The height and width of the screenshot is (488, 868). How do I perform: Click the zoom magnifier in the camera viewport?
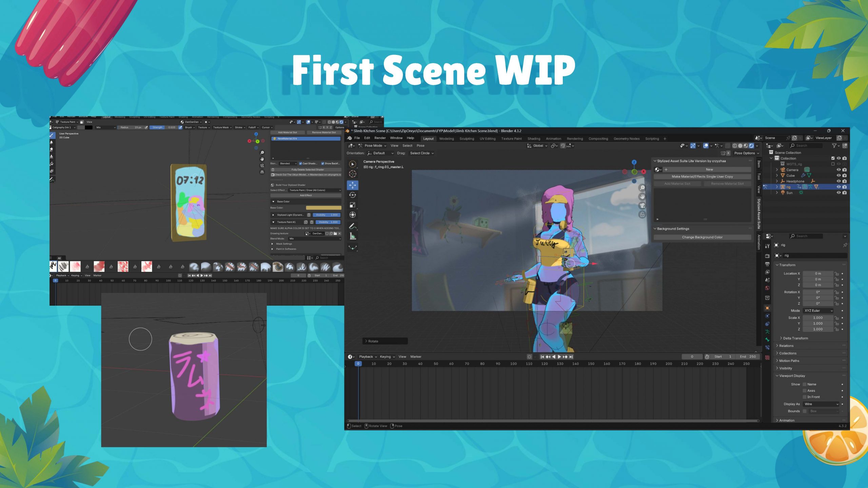pos(642,188)
